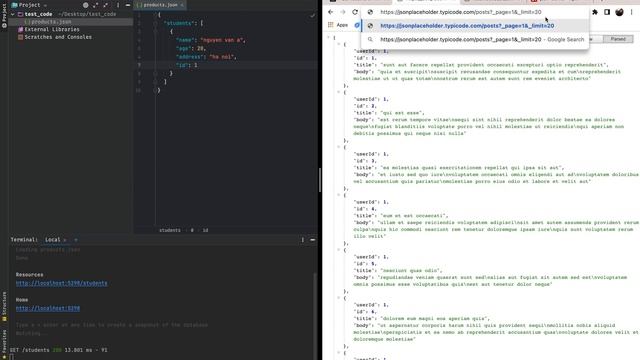Choose the Google Search suggestion for the URL
Viewport: 640px width, 360px height.
[475, 40]
